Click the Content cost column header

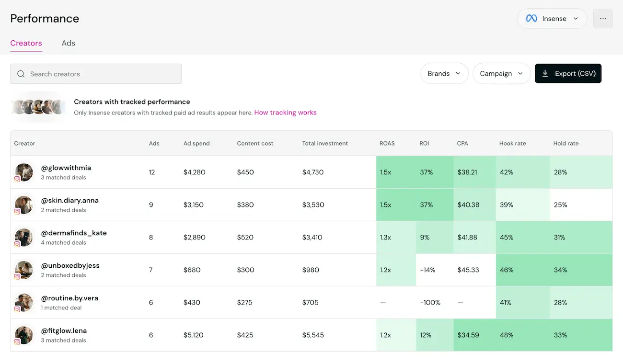pyautogui.click(x=255, y=143)
